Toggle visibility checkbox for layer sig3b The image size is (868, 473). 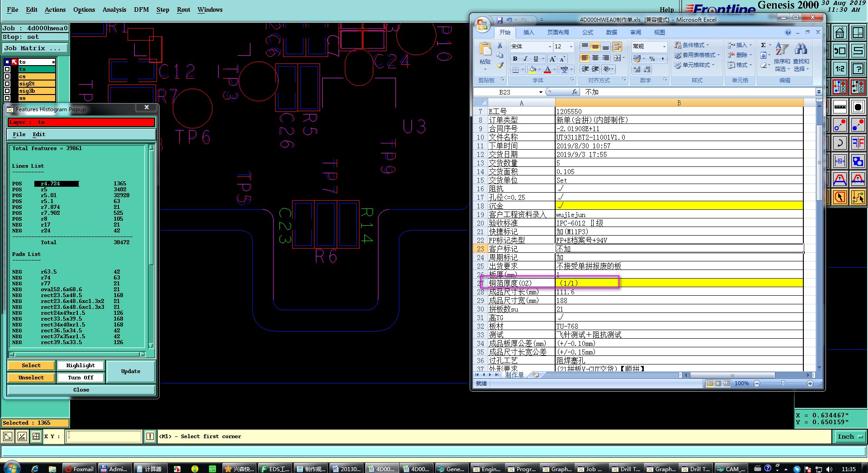point(7,91)
